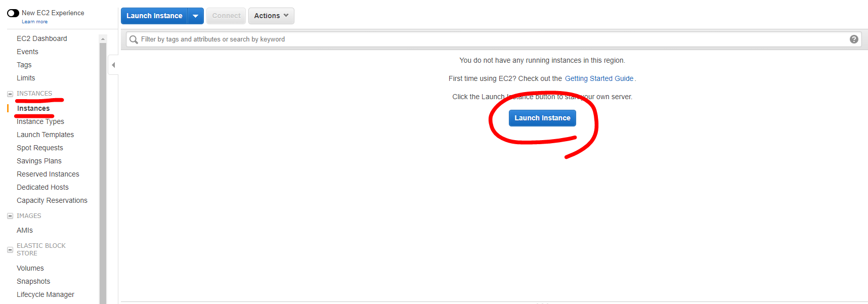This screenshot has height=304, width=868.
Task: Click the center Launch Instance button
Action: 542,118
